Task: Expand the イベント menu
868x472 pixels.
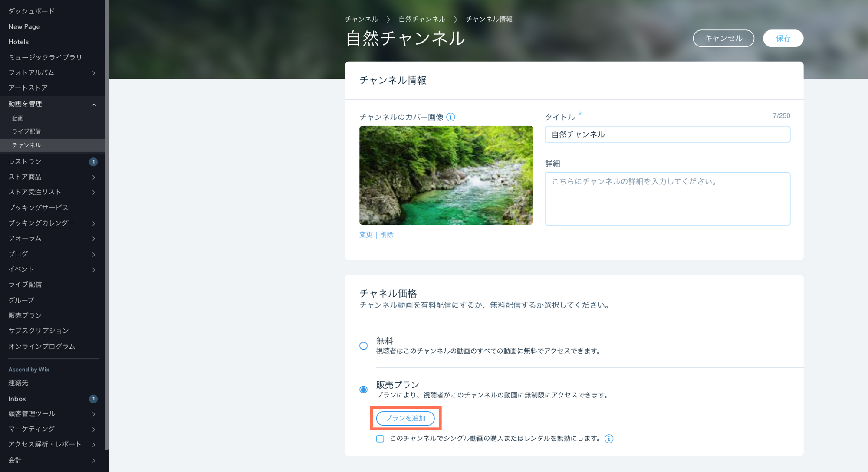Action: [94, 269]
